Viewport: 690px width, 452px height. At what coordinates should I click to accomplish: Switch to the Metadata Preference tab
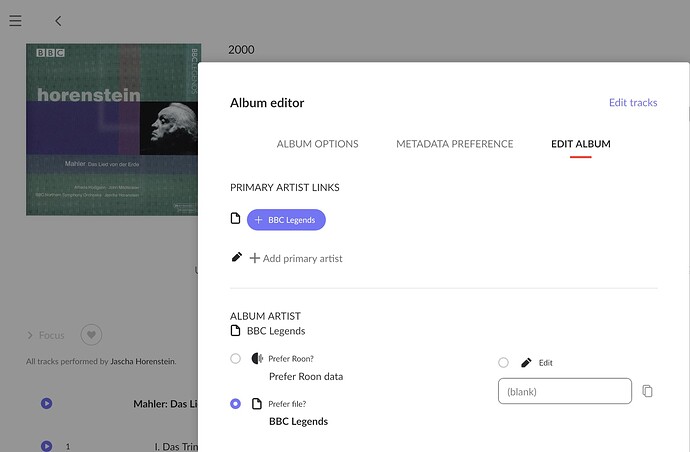click(455, 144)
